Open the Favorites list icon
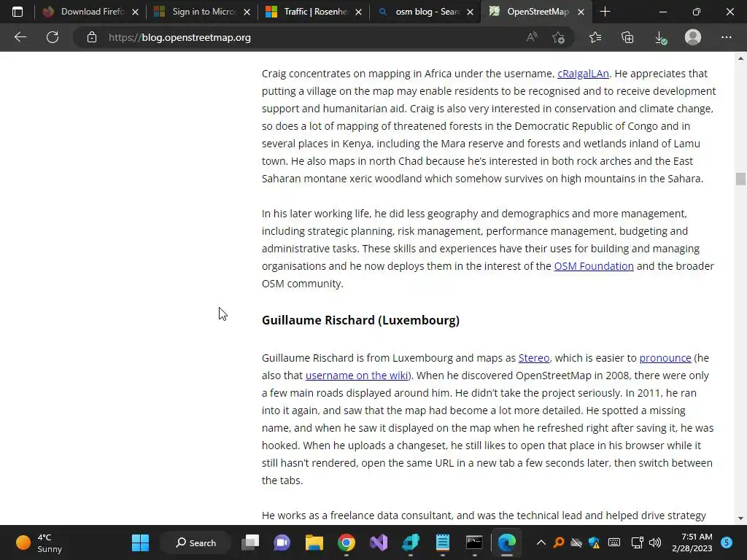Viewport: 747px width, 560px height. click(x=595, y=37)
